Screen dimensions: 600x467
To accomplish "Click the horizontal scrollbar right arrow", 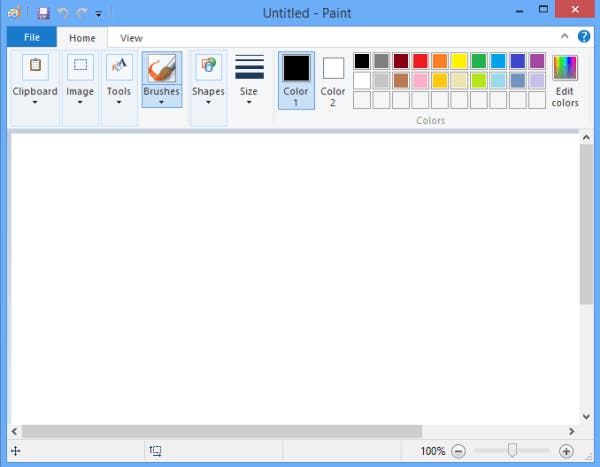I will 571,431.
